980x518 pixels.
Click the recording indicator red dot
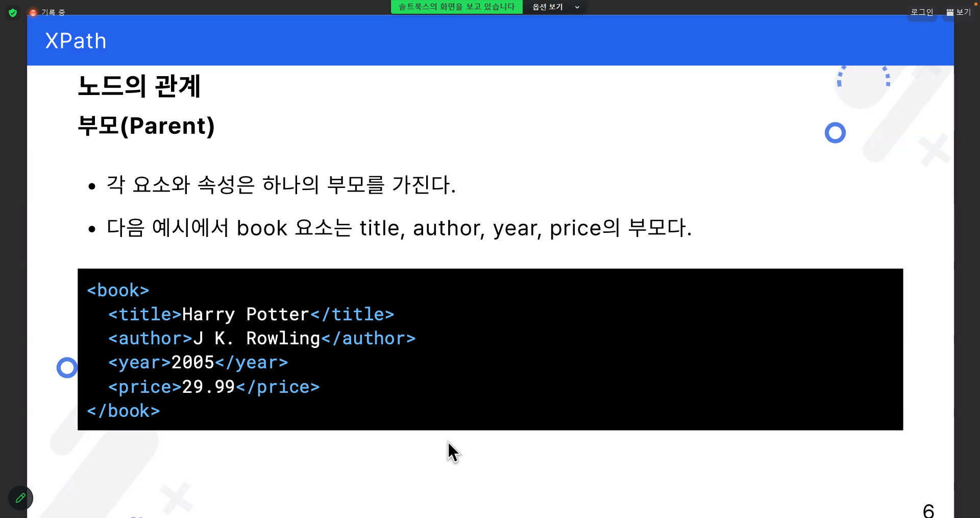point(32,11)
